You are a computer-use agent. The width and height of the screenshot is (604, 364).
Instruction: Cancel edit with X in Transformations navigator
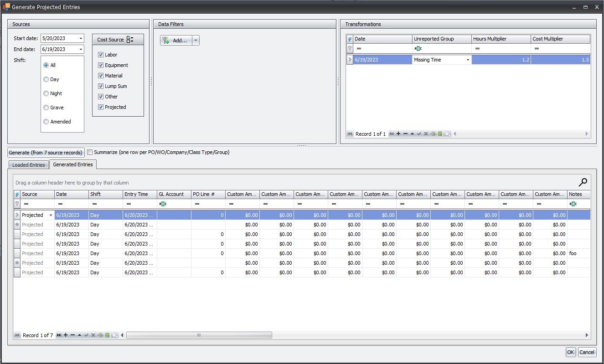[x=426, y=134]
